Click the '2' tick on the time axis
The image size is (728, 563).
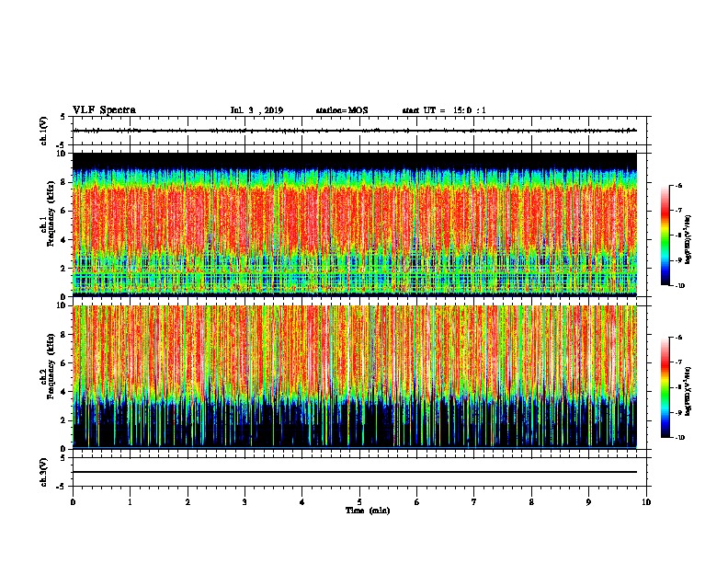[188, 502]
